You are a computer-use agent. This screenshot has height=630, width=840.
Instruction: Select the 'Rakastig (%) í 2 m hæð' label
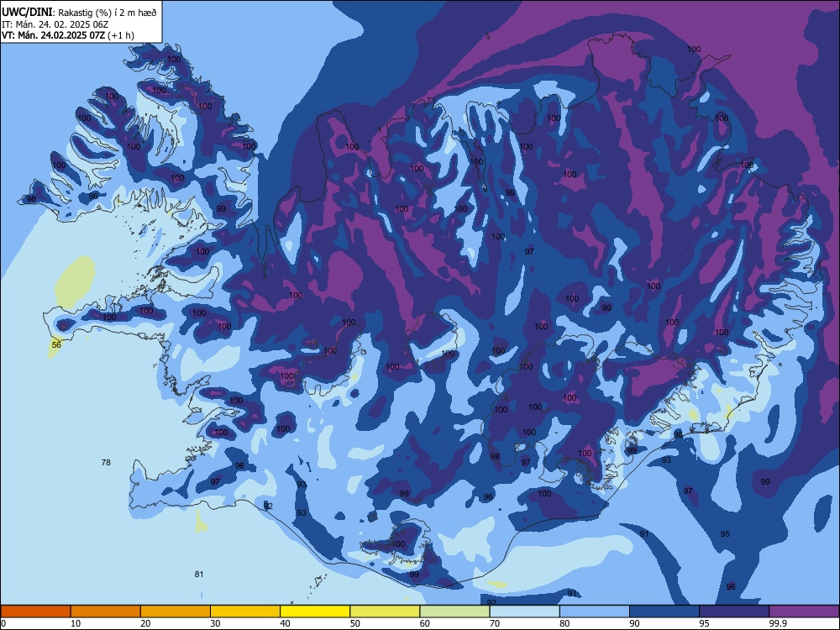click(108, 13)
